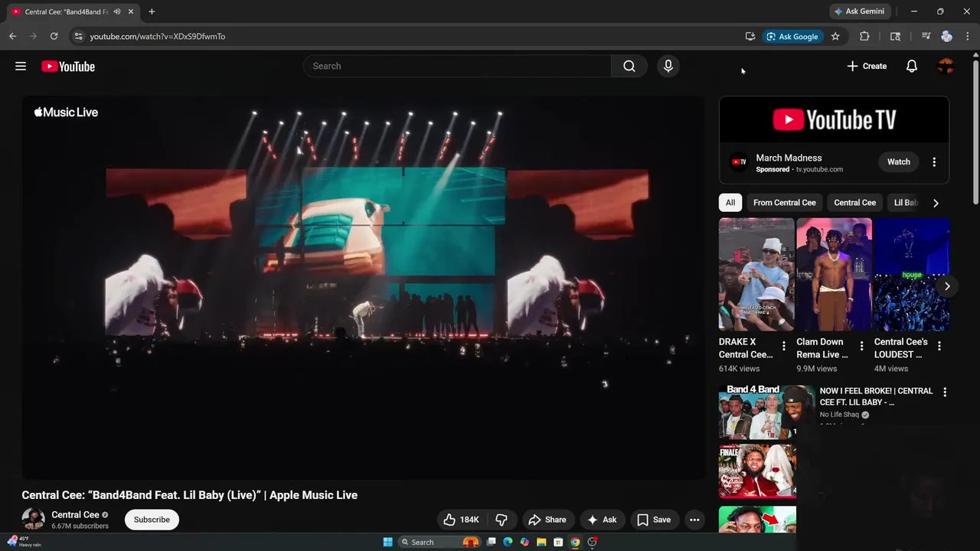Open the YouTube TV banner ad
980x551 pixels.
(x=834, y=119)
